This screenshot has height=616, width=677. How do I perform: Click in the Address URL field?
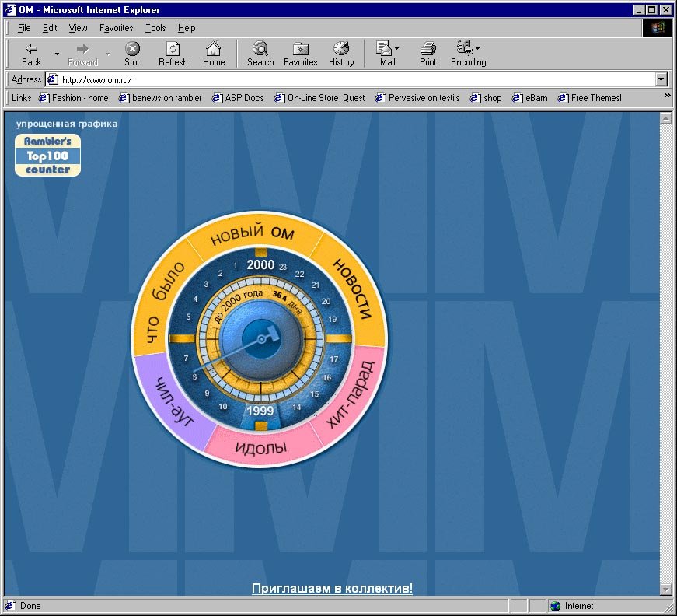357,79
